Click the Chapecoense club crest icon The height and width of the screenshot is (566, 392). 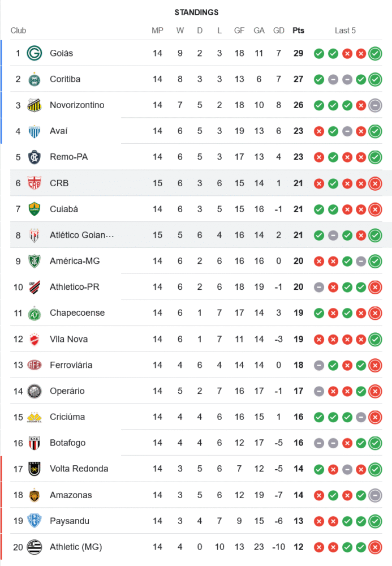[35, 313]
